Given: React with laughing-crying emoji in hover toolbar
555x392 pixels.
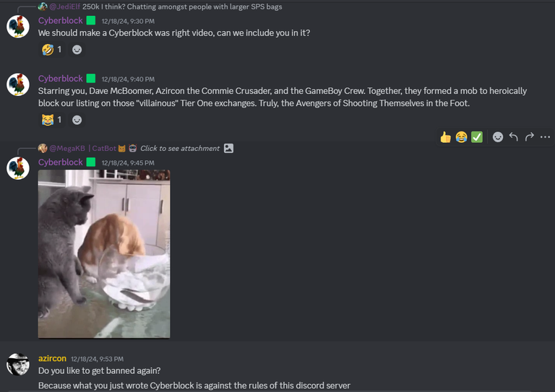Looking at the screenshot, I should (x=461, y=136).
